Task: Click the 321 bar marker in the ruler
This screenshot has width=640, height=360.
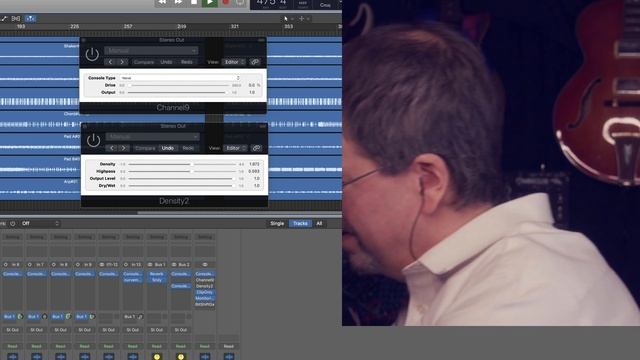Action: pos(235,26)
